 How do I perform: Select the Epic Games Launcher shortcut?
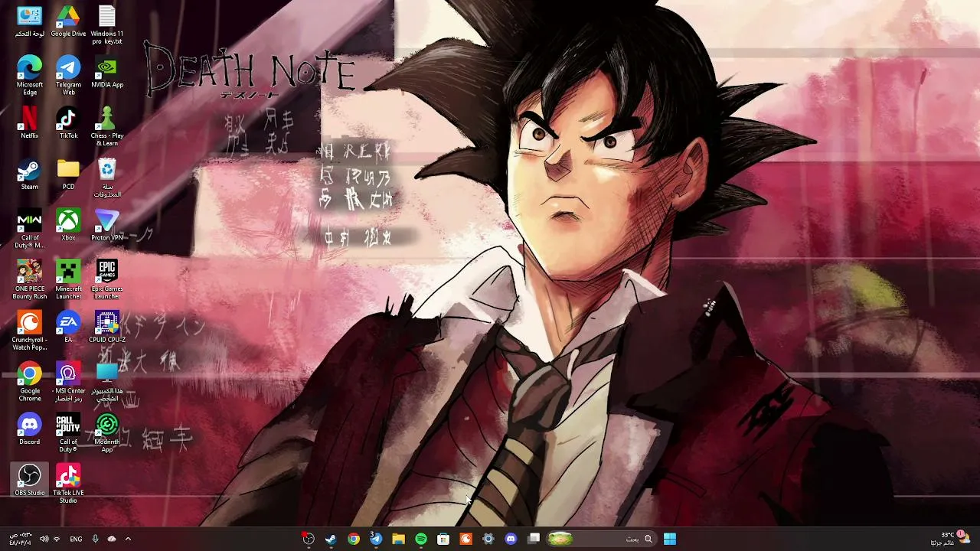pos(107,280)
